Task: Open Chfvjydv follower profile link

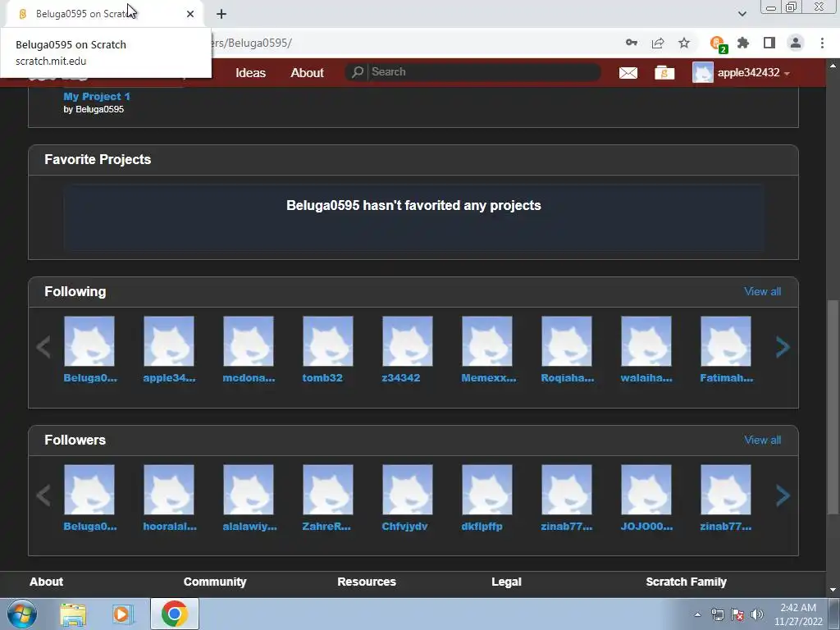Action: tap(404, 526)
